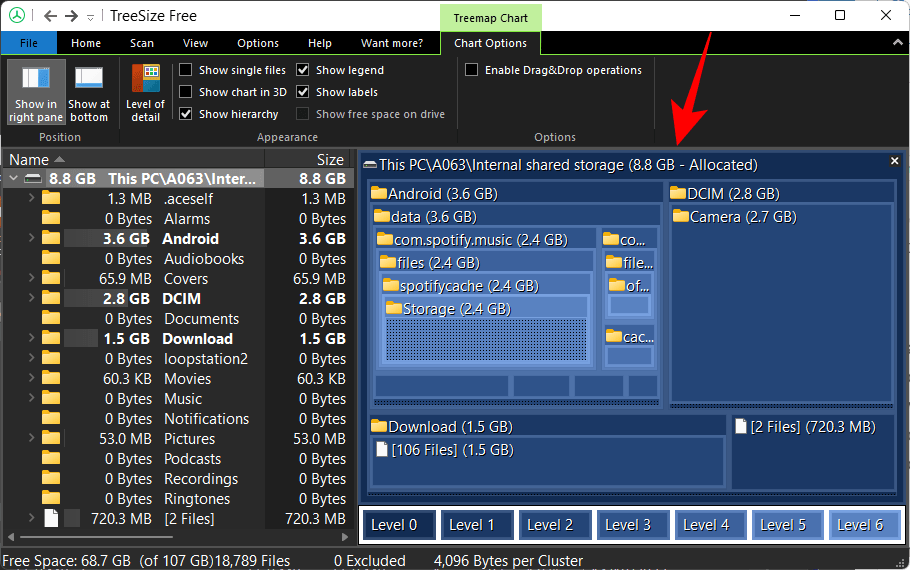
Task: Click the Storage folder icon in treemap
Action: [393, 308]
